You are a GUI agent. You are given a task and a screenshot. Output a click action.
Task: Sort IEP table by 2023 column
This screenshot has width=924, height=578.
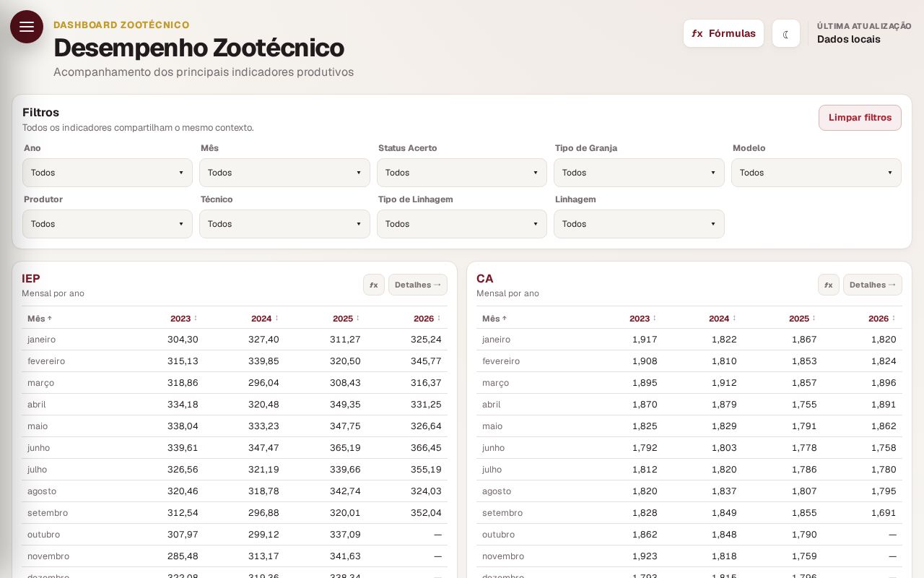(184, 319)
